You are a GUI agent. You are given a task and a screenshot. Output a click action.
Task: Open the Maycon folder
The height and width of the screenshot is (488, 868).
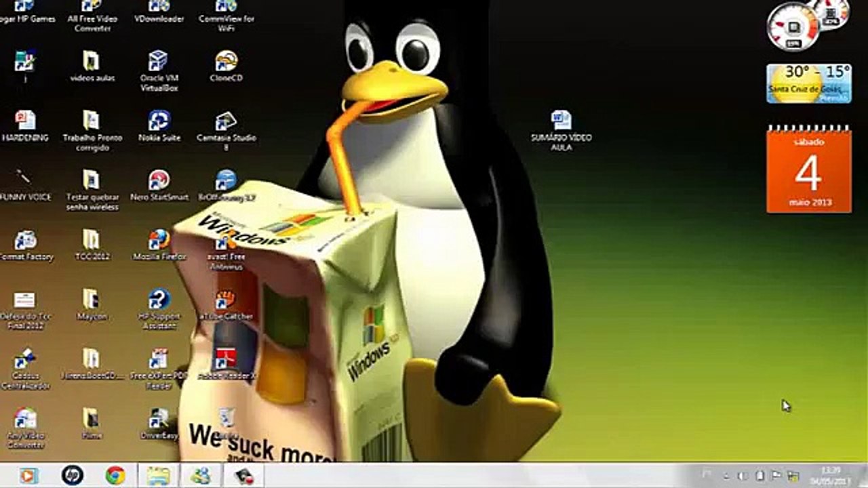pyautogui.click(x=92, y=304)
